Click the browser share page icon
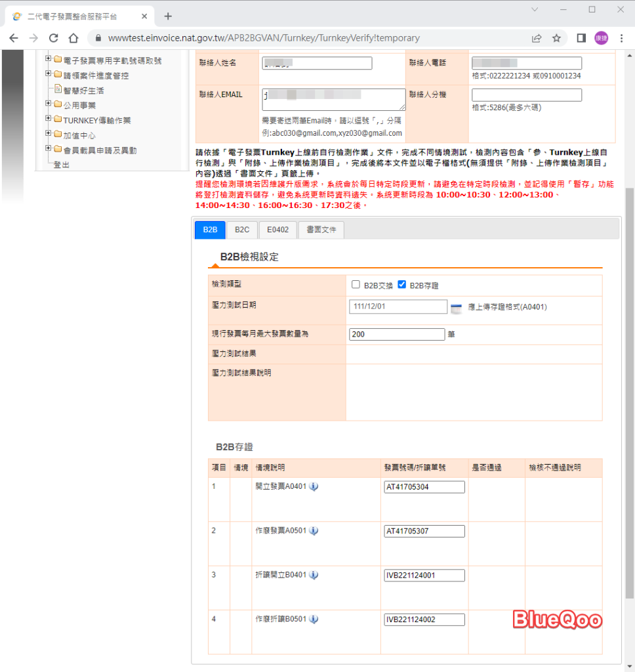 point(537,38)
